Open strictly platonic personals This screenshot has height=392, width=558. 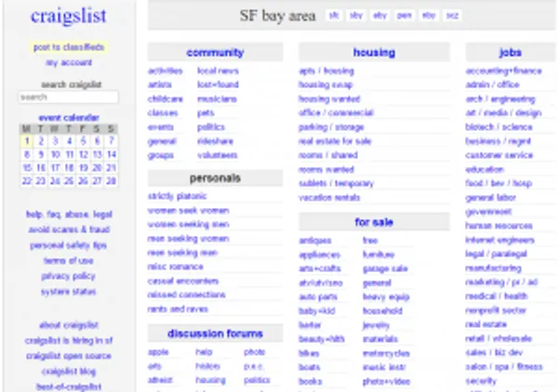[x=177, y=196]
